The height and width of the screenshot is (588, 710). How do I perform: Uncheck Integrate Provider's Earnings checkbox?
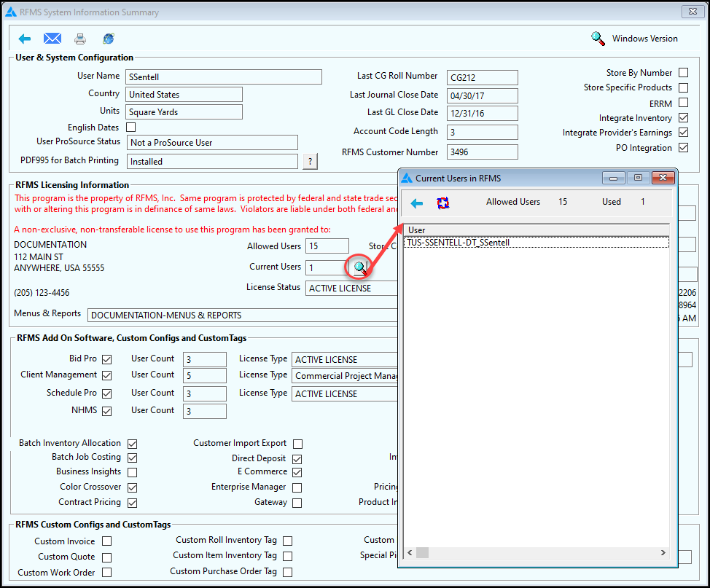click(x=684, y=132)
